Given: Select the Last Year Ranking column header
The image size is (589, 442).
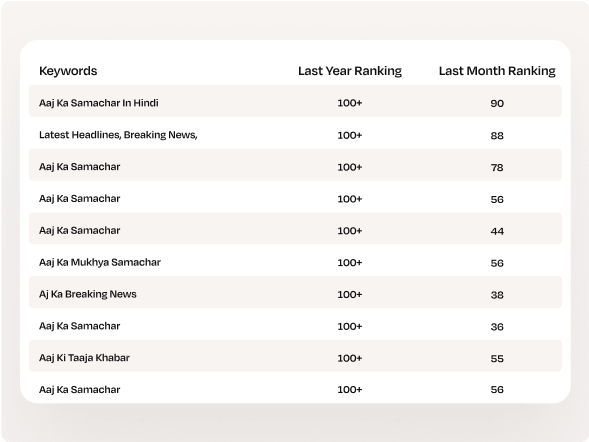Looking at the screenshot, I should [x=350, y=71].
